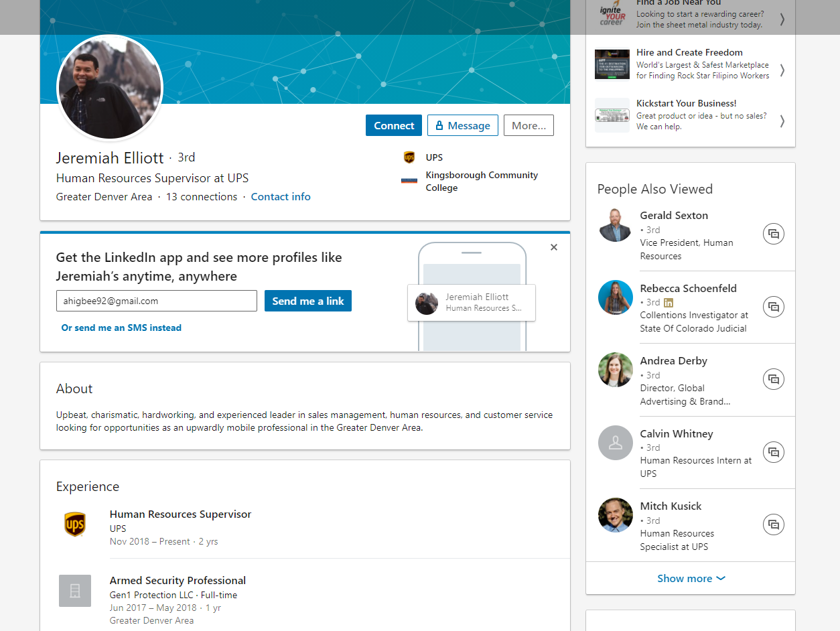Click the Ignite Your Career ad logo

612,14
